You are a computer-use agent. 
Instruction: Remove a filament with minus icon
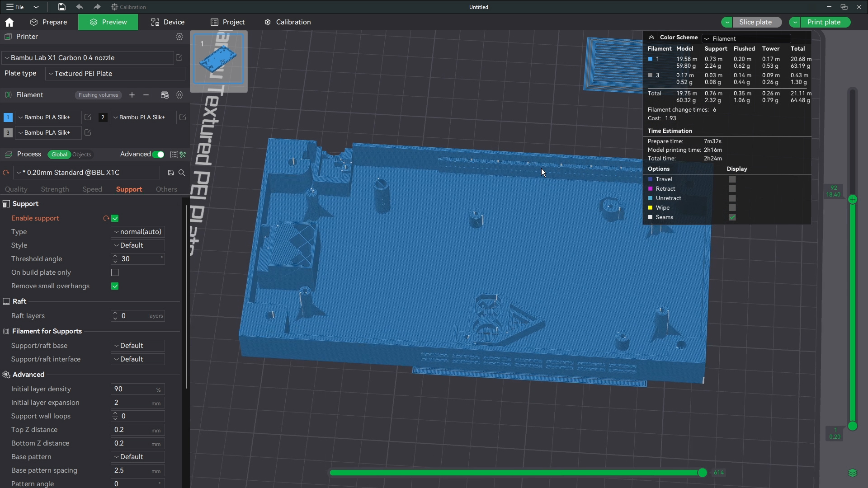(x=146, y=95)
